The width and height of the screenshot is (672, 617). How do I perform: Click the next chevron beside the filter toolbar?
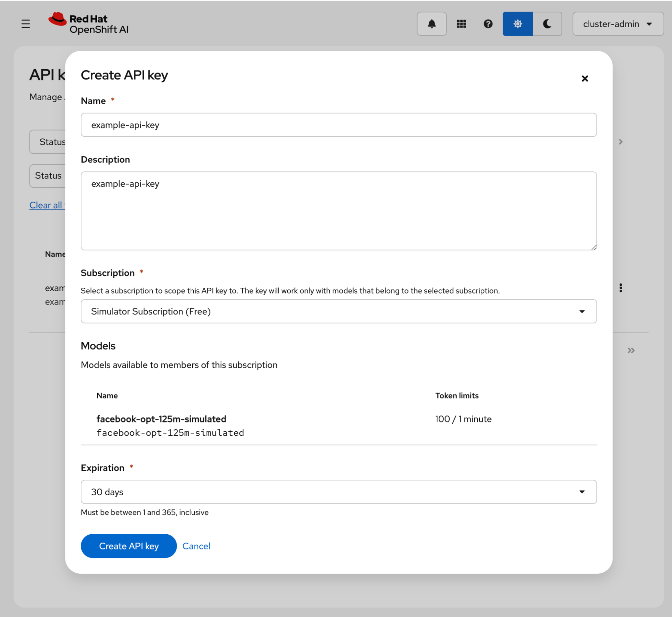pyautogui.click(x=621, y=142)
